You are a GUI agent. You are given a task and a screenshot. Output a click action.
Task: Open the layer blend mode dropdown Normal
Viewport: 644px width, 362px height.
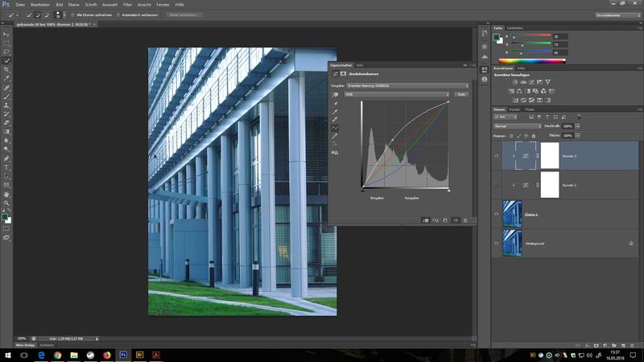tap(518, 126)
